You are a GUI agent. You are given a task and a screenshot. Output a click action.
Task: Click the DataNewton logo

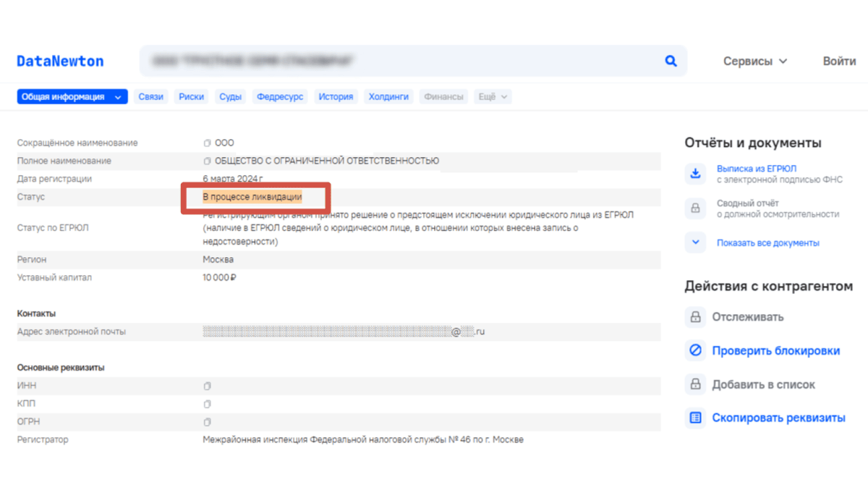pos(60,62)
